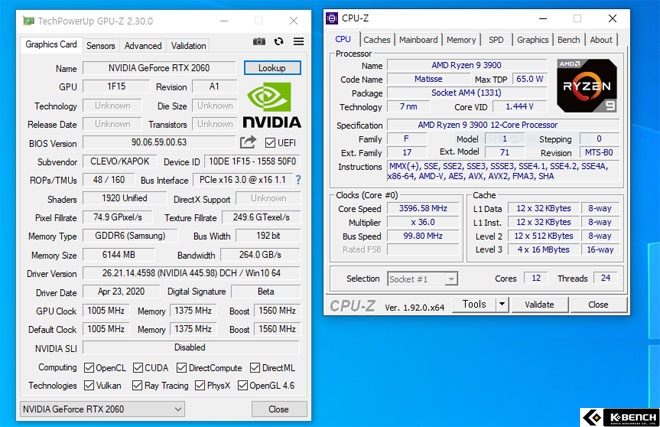Switch to the Memory tab in CPU-Z
The width and height of the screenshot is (660, 427).
tap(461, 40)
